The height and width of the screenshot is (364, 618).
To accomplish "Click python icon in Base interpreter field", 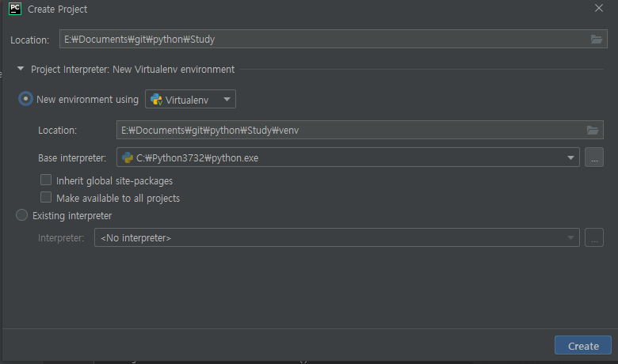I will tap(128, 157).
